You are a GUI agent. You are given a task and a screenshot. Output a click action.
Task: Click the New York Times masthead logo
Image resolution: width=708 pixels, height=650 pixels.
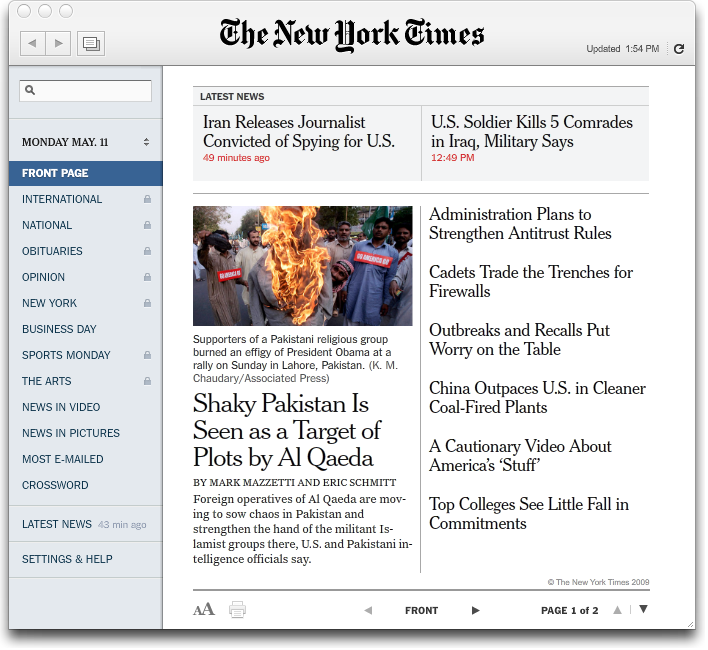coord(353,35)
